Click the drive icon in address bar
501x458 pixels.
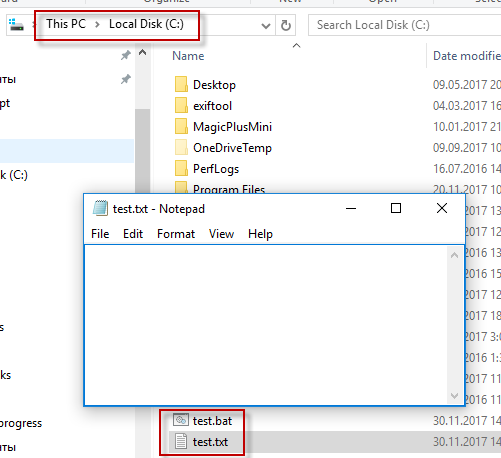click(x=16, y=25)
